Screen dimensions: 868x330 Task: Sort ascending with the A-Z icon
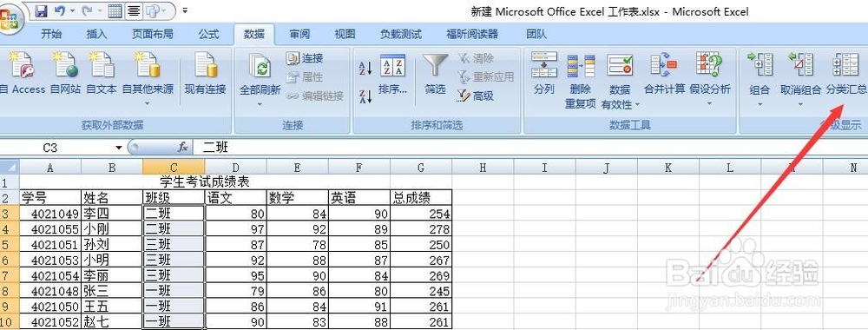click(365, 68)
